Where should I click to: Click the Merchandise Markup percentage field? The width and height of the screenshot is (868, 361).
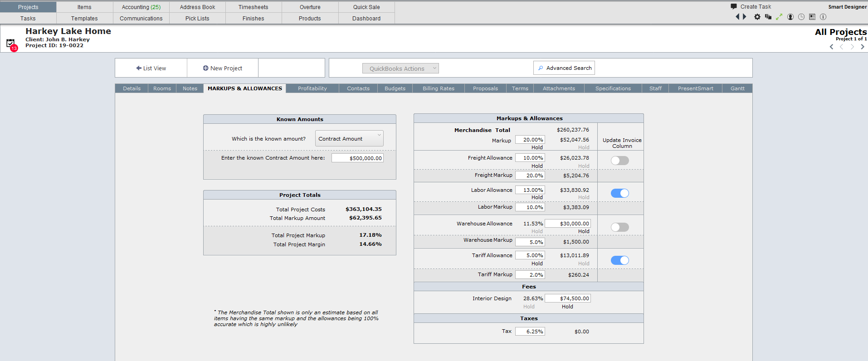pyautogui.click(x=530, y=140)
